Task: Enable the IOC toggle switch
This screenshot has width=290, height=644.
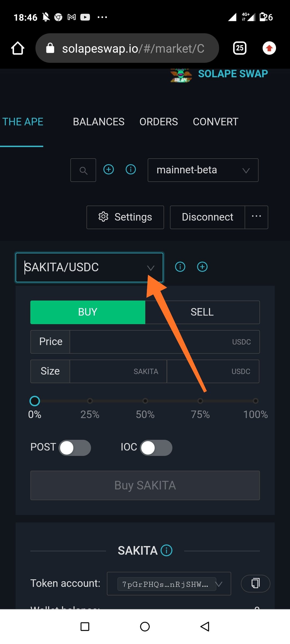Action: tap(156, 448)
